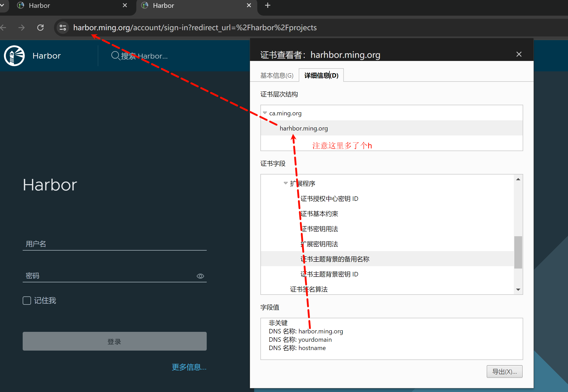The width and height of the screenshot is (568, 392).
Task: Open site information icon in address bar
Action: point(63,28)
